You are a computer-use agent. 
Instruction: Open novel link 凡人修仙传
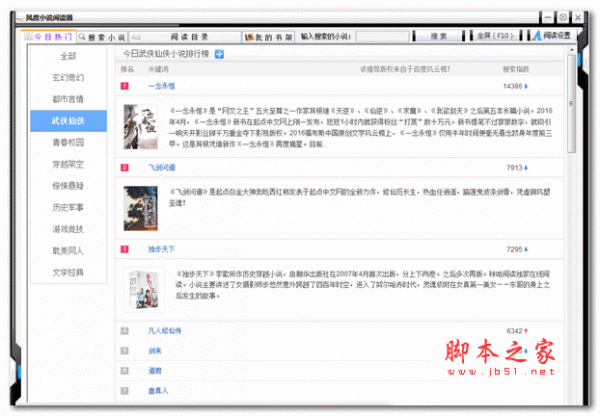click(165, 331)
